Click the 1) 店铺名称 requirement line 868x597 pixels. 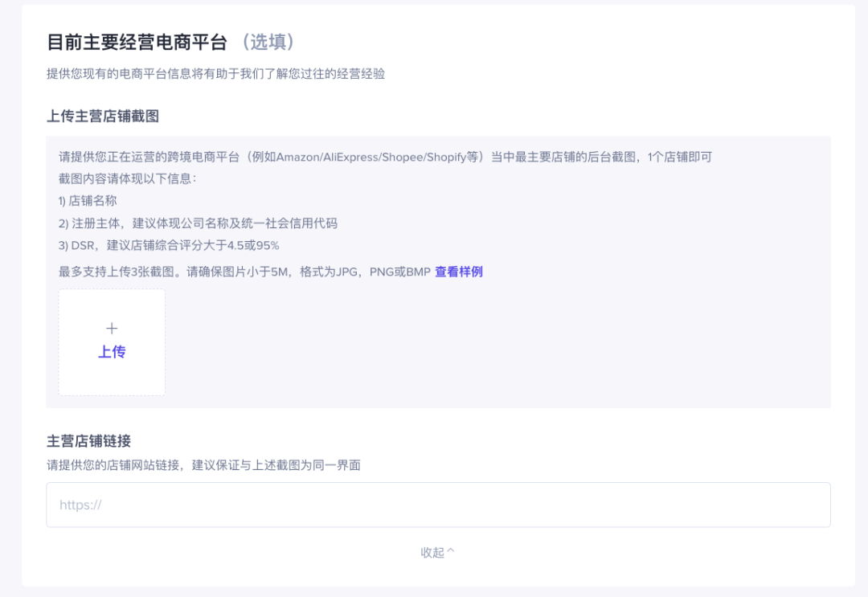[88, 201]
